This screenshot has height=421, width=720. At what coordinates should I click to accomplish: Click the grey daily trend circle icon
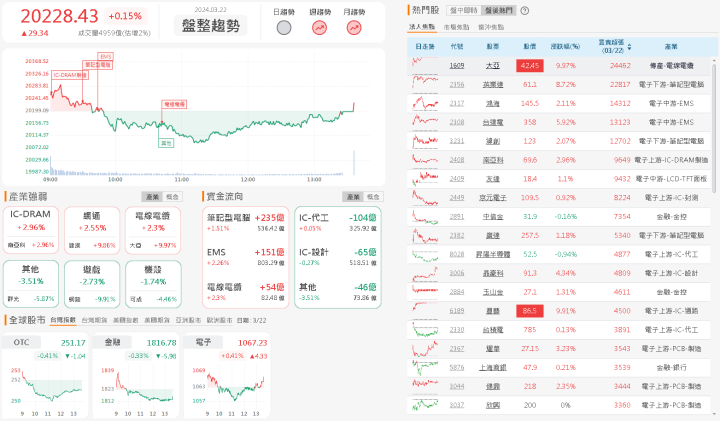pyautogui.click(x=284, y=28)
